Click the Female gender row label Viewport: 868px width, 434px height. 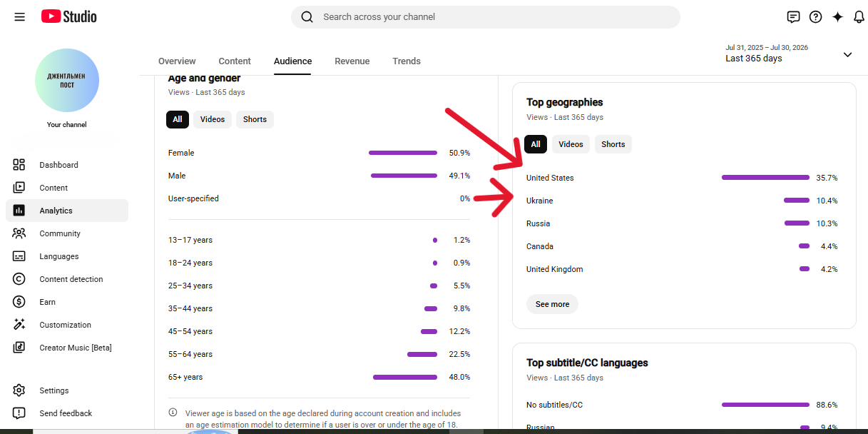(x=181, y=153)
